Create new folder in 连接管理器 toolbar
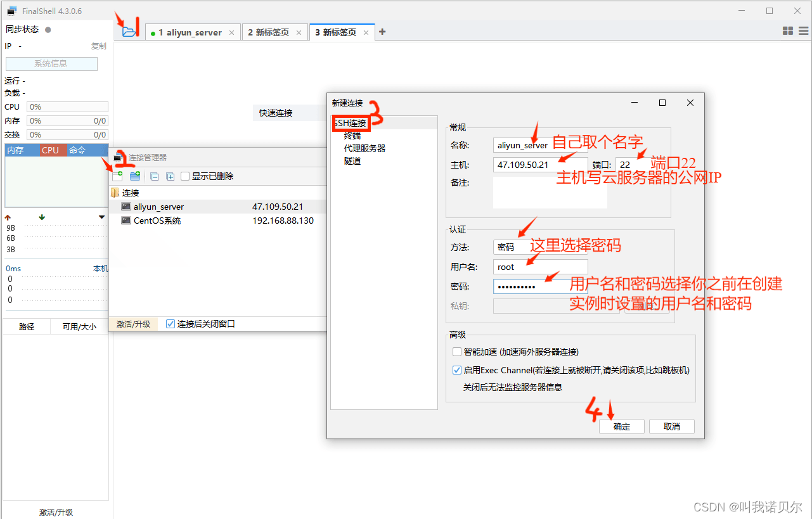Viewport: 812px width, 519px height. click(135, 176)
